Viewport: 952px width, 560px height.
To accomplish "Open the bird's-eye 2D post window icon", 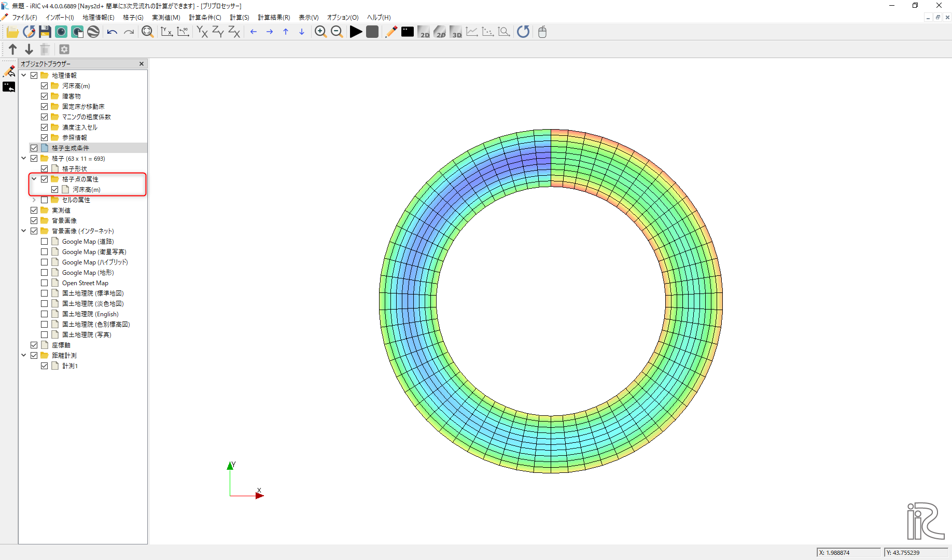I will point(440,32).
